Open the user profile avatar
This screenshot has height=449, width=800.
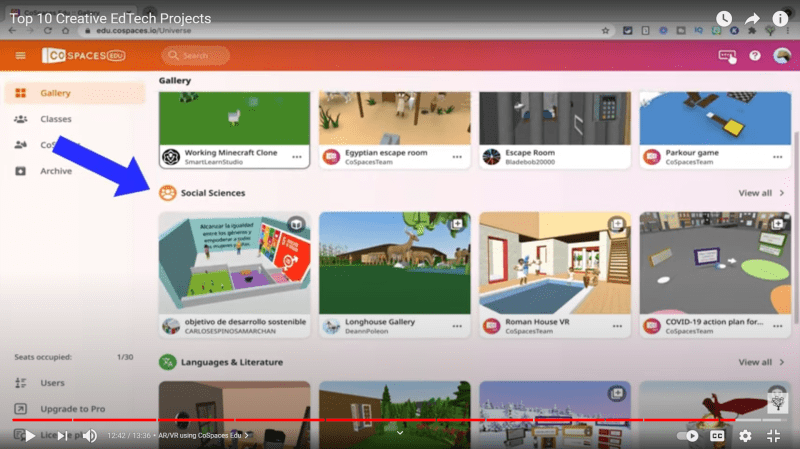[x=782, y=56]
